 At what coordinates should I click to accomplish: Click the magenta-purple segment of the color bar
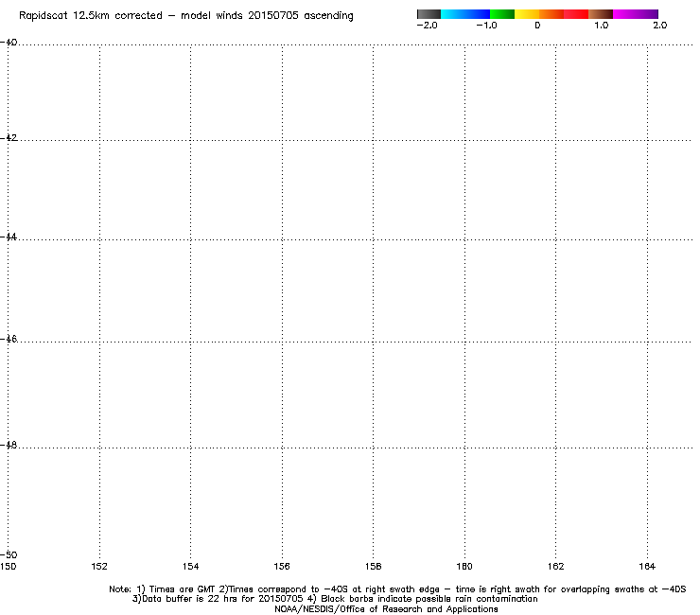636,14
